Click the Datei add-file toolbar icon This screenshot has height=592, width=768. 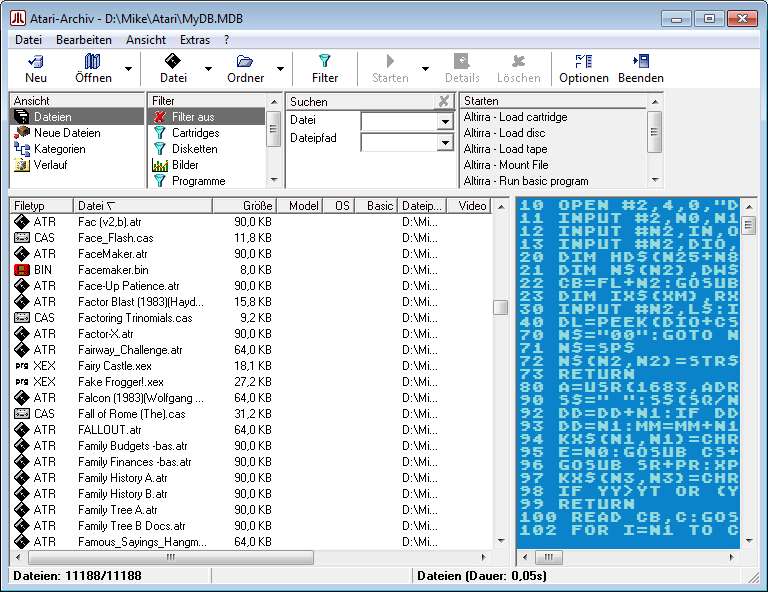[172, 61]
